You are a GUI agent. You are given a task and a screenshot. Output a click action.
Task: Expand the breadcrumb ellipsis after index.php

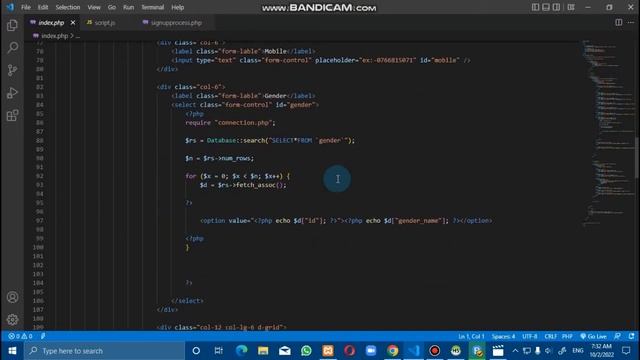[x=78, y=36]
